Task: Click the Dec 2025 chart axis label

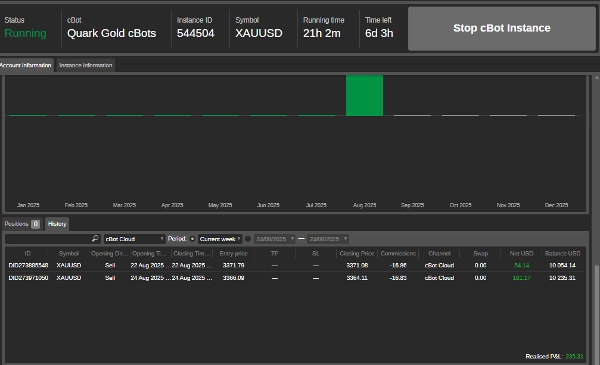Action: pos(556,205)
